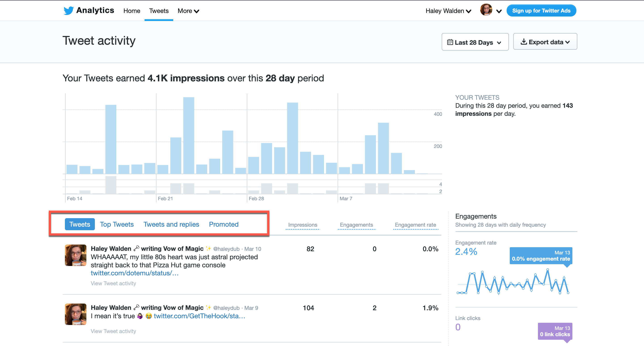The height and width of the screenshot is (346, 644).
Task: Click the profile avatar in the header
Action: pos(486,10)
